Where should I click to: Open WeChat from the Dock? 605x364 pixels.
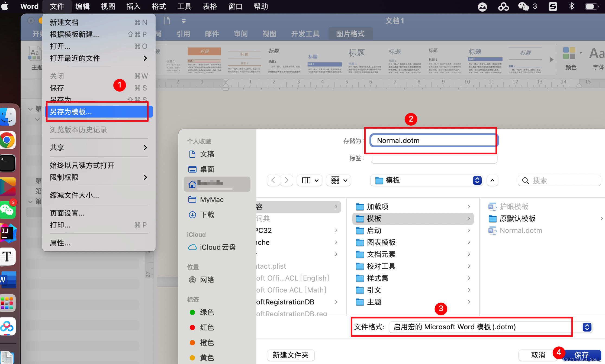[7, 210]
